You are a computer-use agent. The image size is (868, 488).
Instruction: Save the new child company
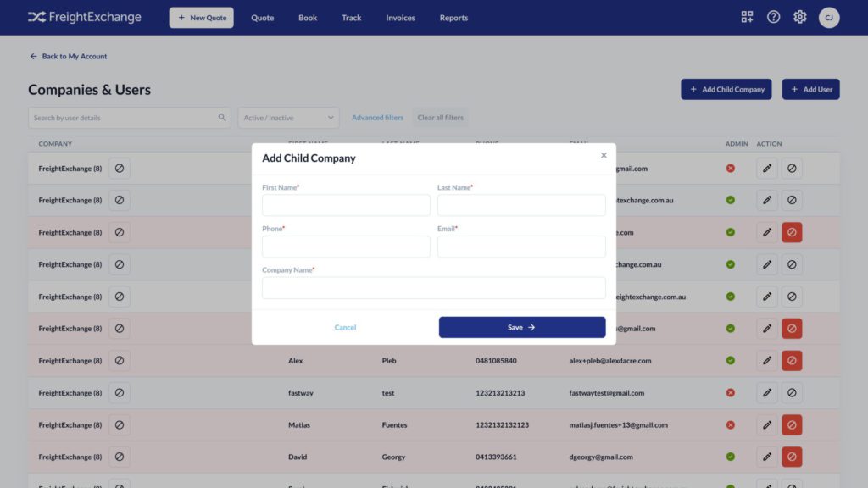pyautogui.click(x=522, y=328)
